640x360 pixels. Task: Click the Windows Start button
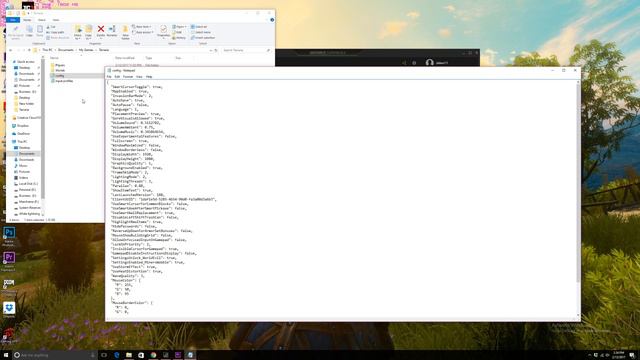[x=6, y=355]
